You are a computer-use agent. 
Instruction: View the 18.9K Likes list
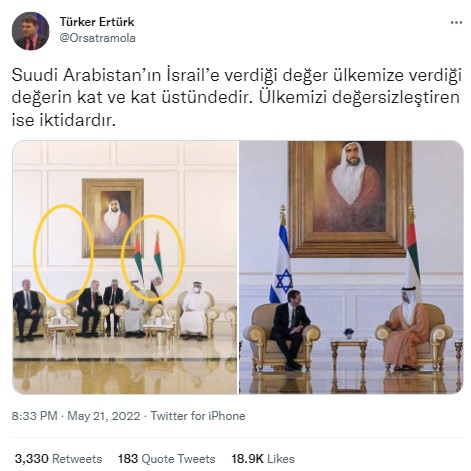pos(263,459)
